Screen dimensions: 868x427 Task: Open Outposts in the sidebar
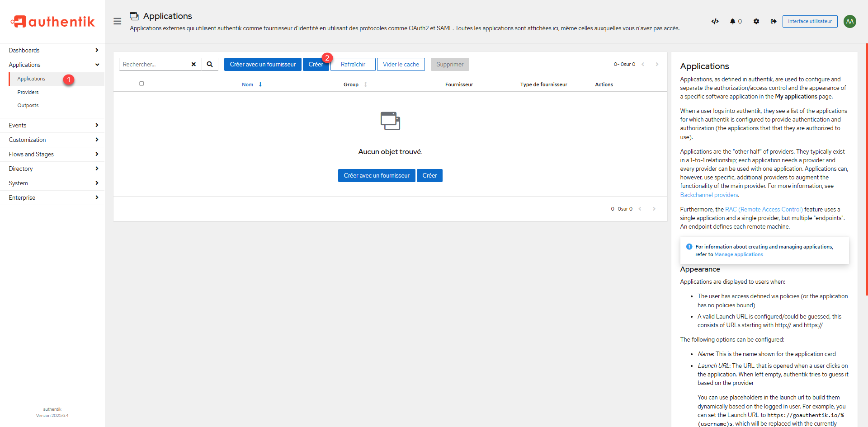point(28,105)
